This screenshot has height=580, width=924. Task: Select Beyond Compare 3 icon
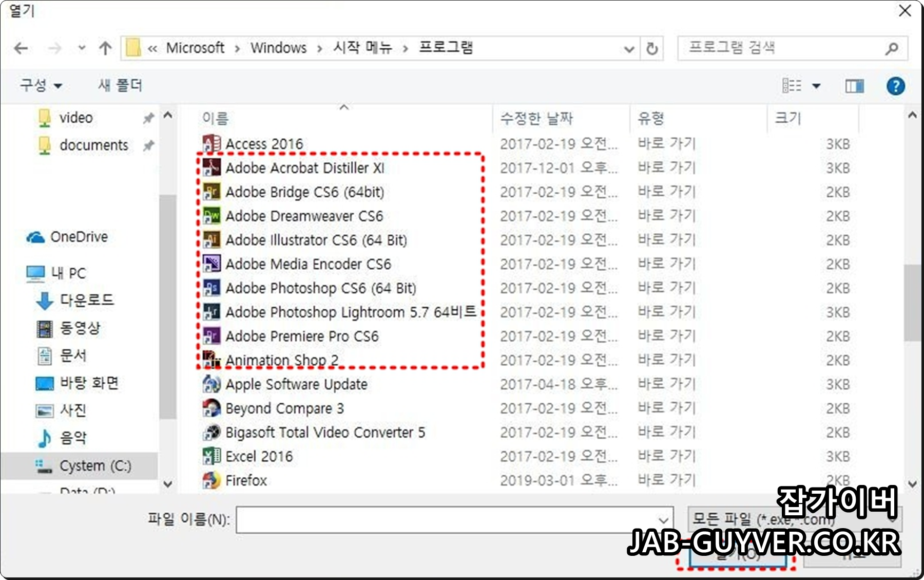tap(211, 408)
